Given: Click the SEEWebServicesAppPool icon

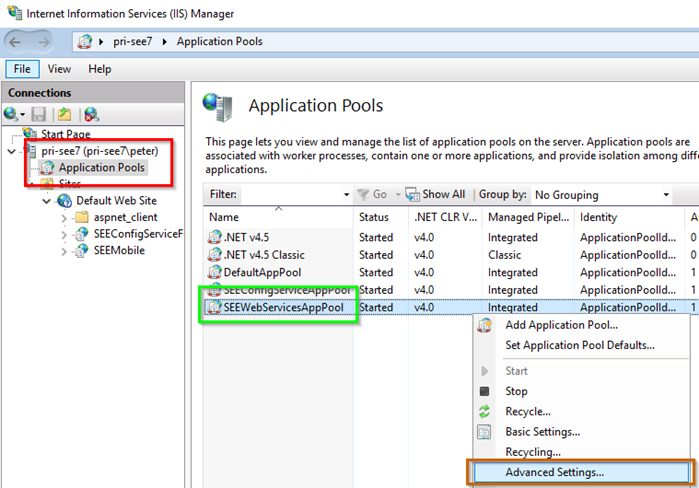Looking at the screenshot, I should pos(214,307).
